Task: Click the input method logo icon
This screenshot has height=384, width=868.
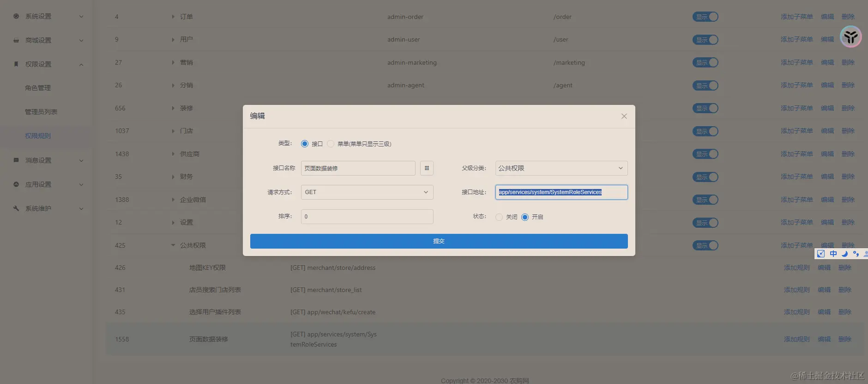Action: click(820, 254)
